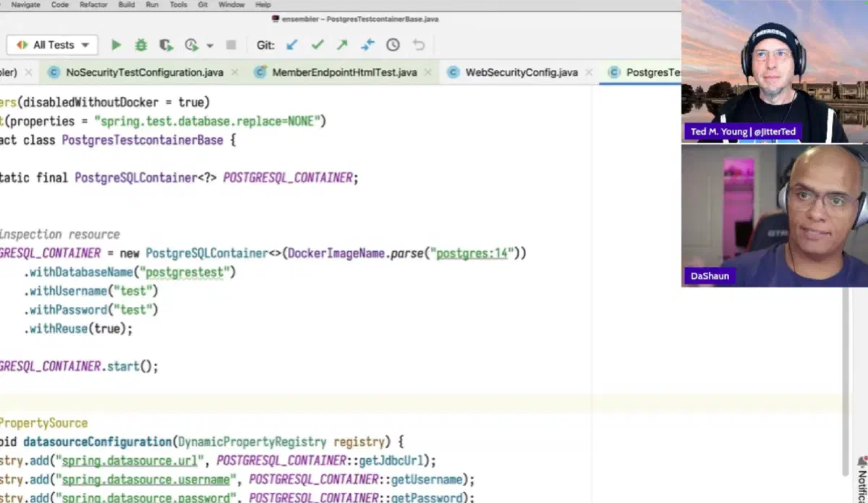The width and height of the screenshot is (868, 503).
Task: Open the Git menu
Action: point(203,4)
